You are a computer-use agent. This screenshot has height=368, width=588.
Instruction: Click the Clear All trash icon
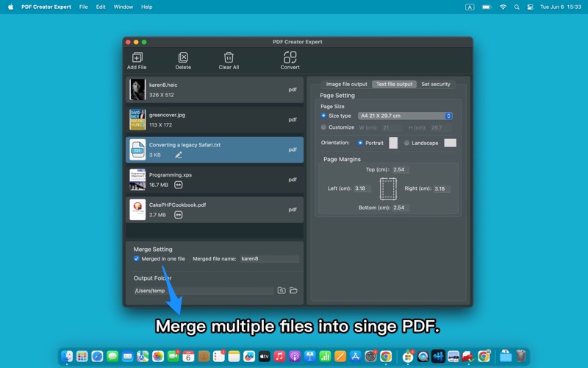coord(229,57)
